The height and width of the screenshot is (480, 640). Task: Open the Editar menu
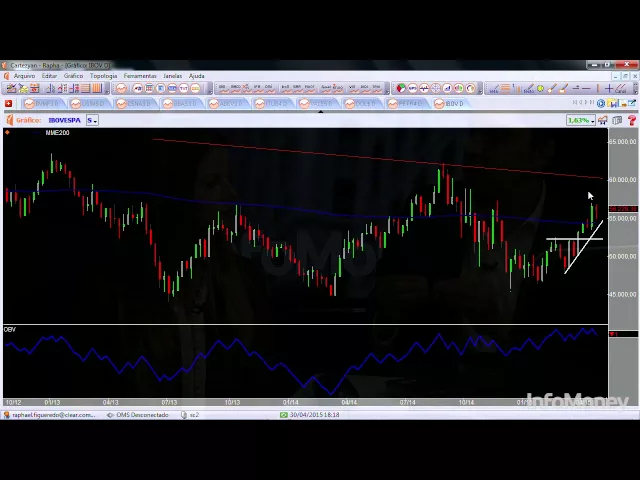click(49, 76)
